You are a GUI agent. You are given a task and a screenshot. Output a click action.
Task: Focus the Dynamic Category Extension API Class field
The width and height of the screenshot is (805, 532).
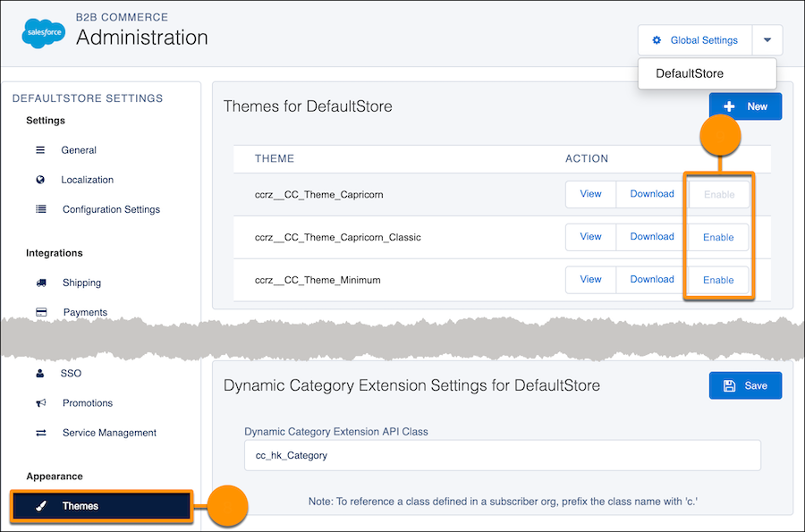[502, 455]
